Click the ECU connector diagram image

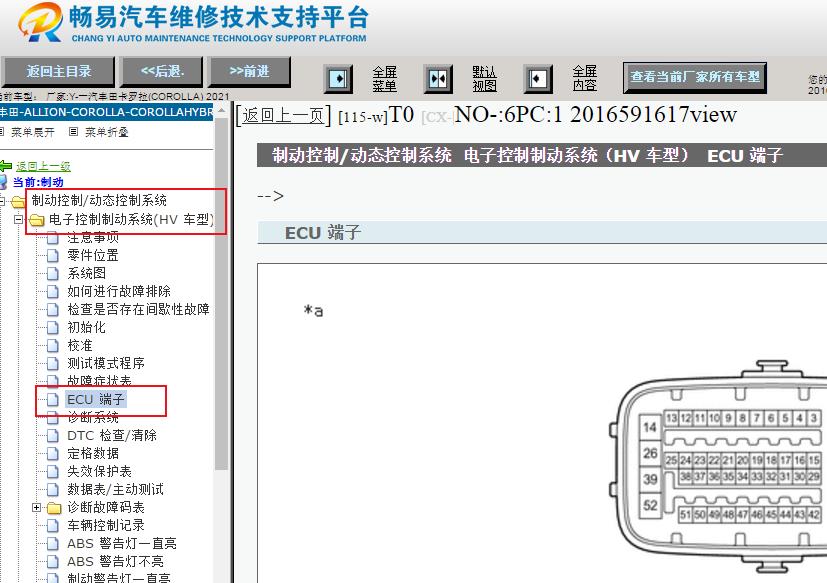(x=718, y=467)
